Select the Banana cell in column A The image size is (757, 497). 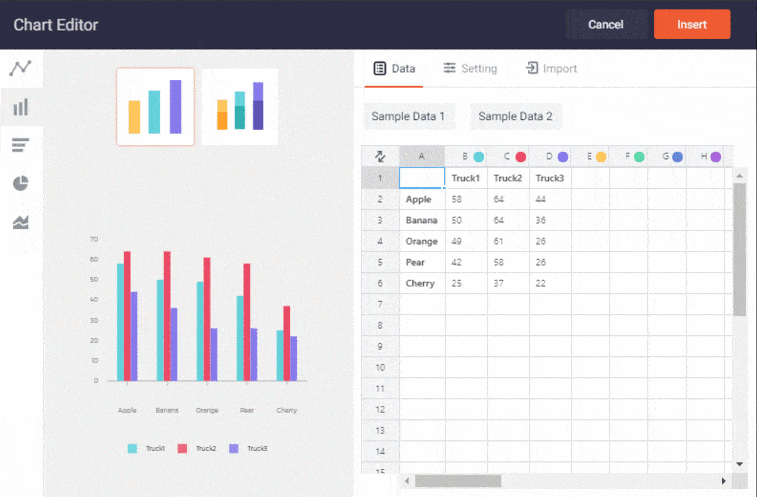tap(422, 220)
